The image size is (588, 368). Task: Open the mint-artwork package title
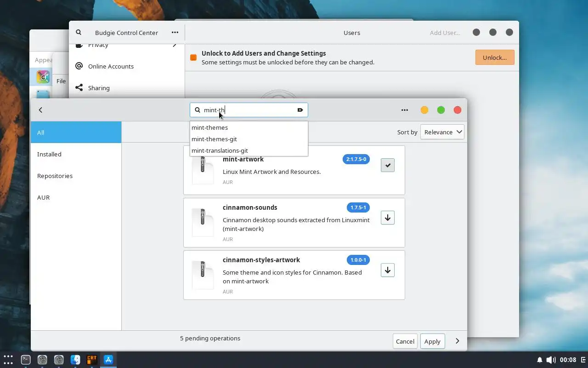243,159
